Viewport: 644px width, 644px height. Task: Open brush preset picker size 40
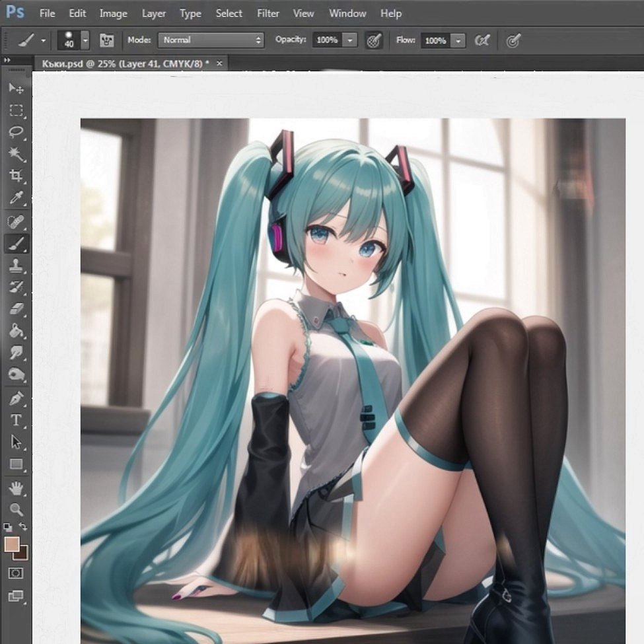[73, 40]
